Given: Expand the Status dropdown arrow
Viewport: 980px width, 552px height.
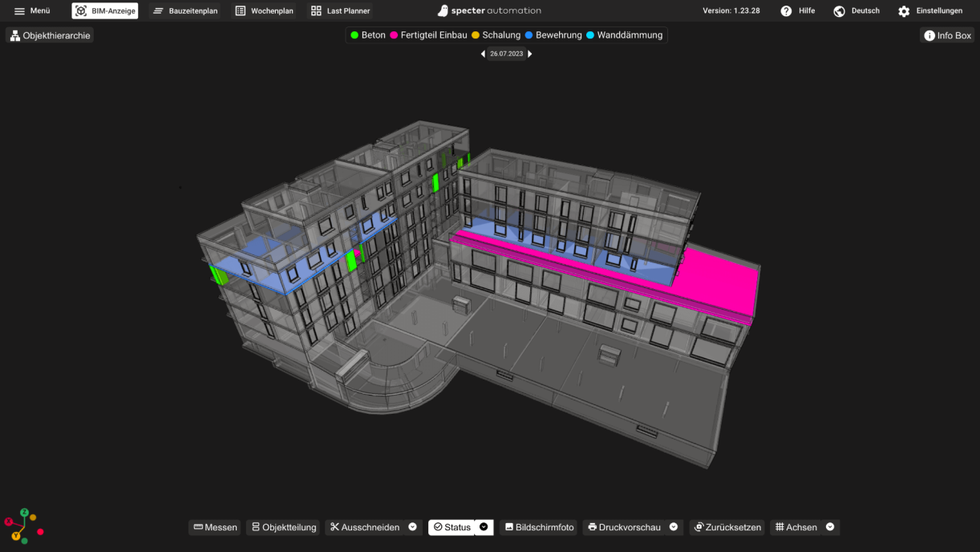Looking at the screenshot, I should (x=484, y=527).
